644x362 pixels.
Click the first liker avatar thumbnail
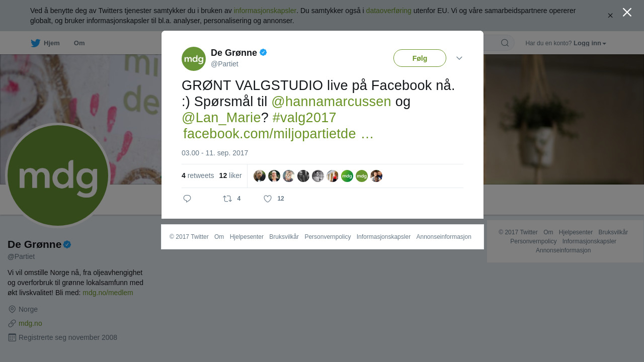(x=260, y=176)
